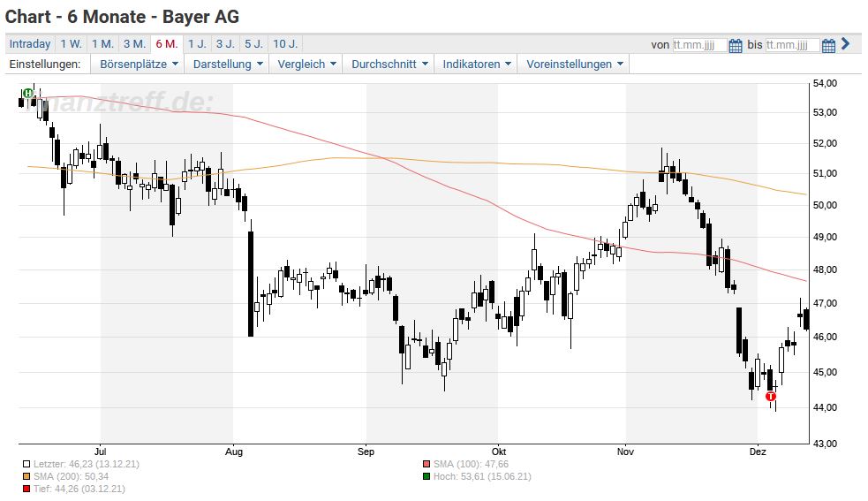Select the 10 J. timeframe tab
The height and width of the screenshot is (501, 868).
[285, 44]
